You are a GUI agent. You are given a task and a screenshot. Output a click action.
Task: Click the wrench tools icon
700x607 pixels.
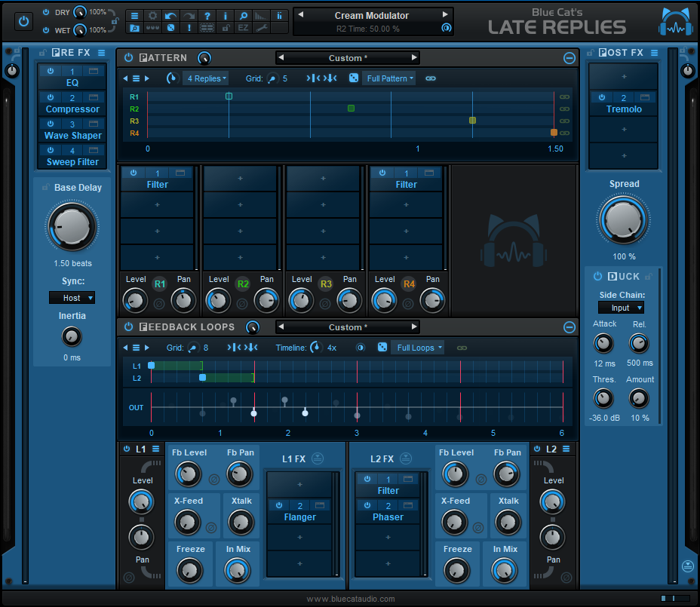click(262, 28)
